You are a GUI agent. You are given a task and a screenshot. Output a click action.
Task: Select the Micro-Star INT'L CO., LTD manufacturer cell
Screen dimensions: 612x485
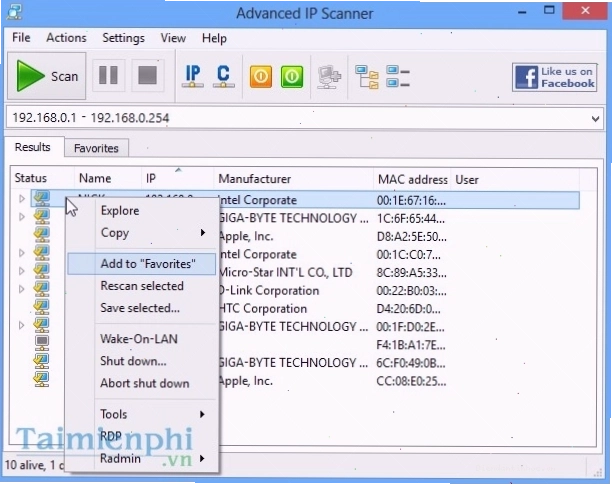click(286, 272)
